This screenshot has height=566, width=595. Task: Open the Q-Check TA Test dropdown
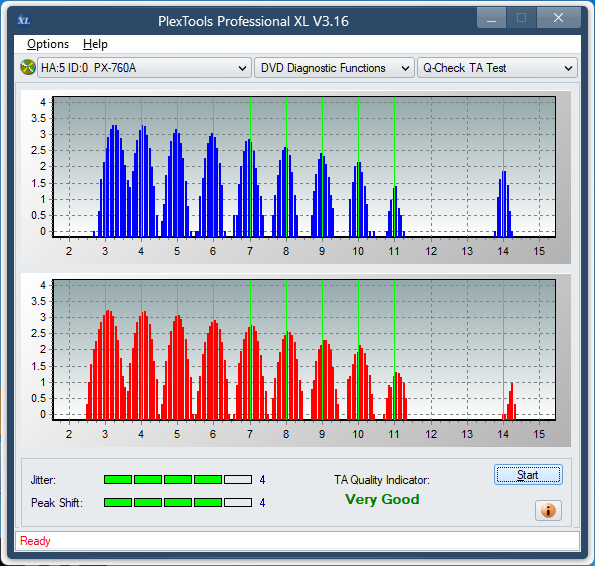[497, 68]
